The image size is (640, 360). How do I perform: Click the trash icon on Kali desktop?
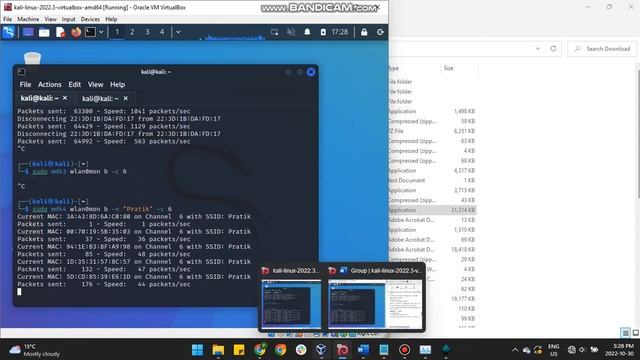(x=32, y=58)
